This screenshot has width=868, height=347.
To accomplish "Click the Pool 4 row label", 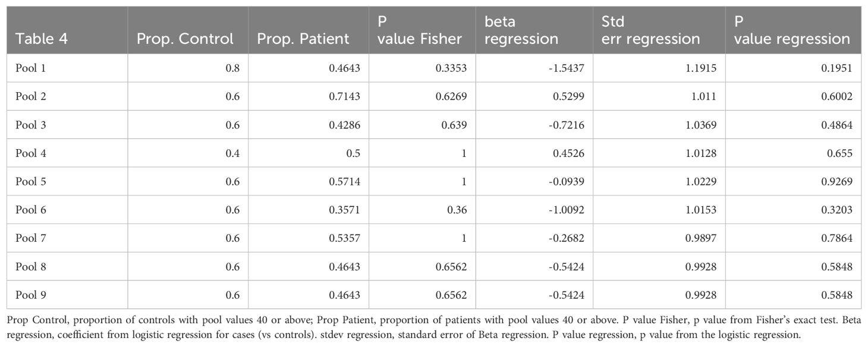I will [x=31, y=153].
